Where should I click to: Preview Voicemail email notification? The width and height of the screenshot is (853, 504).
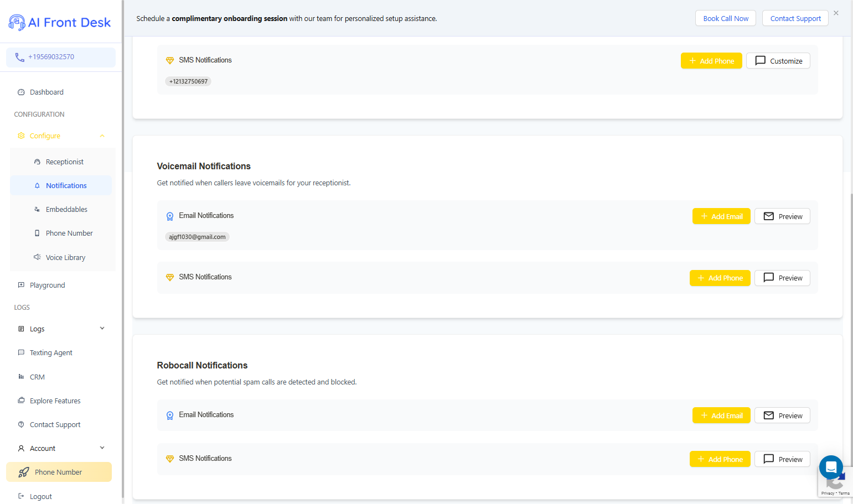point(782,216)
